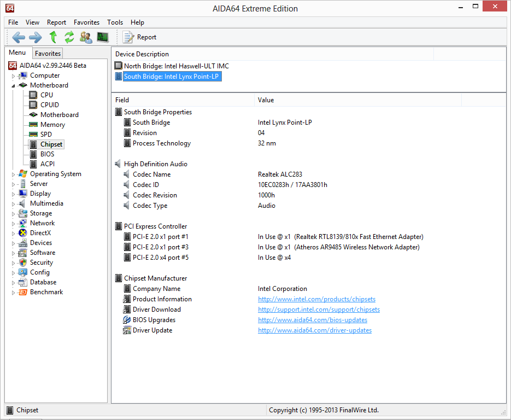Click the Benchmark orange icon

coord(23,292)
